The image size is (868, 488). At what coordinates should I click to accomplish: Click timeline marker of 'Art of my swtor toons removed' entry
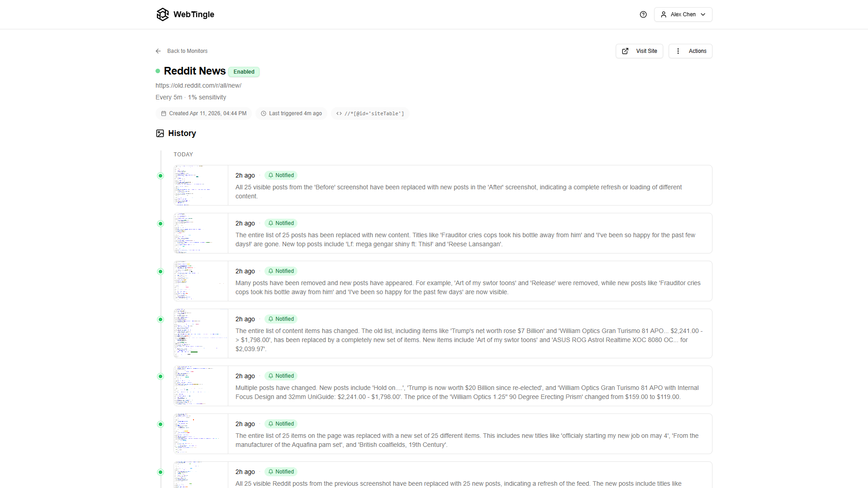[160, 272]
